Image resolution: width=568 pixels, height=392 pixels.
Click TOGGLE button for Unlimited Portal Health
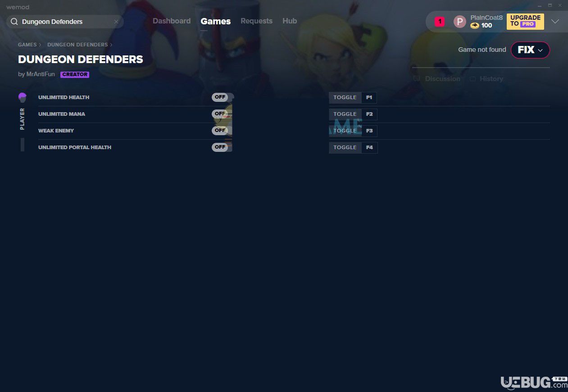coord(345,147)
